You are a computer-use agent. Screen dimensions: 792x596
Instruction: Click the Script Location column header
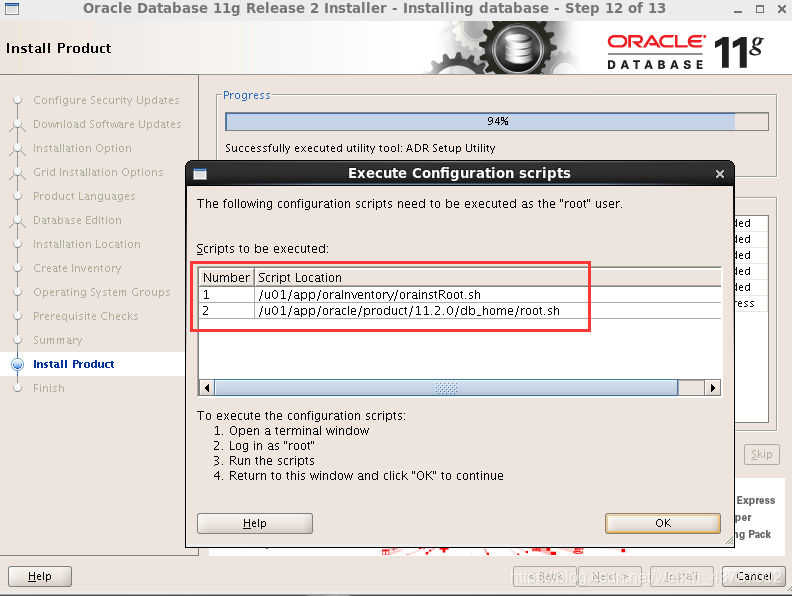488,277
